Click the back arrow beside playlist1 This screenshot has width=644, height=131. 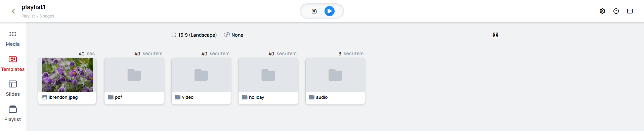coord(13,11)
